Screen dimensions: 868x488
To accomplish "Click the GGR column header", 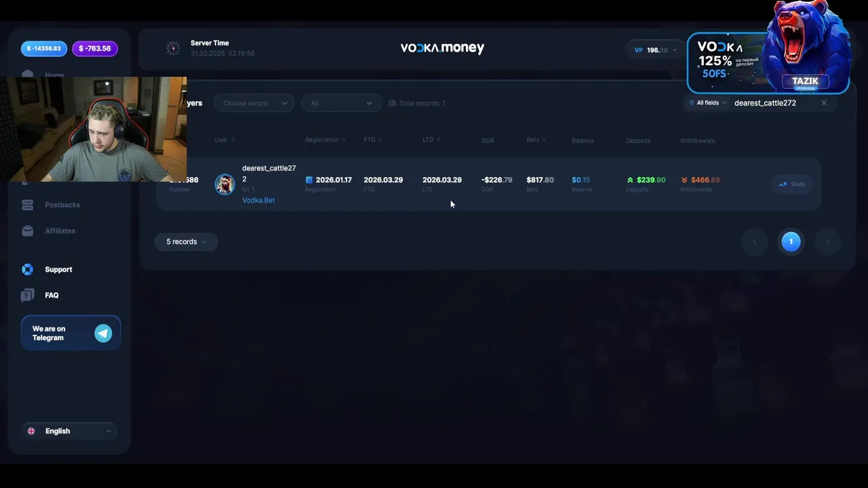I will click(x=488, y=140).
